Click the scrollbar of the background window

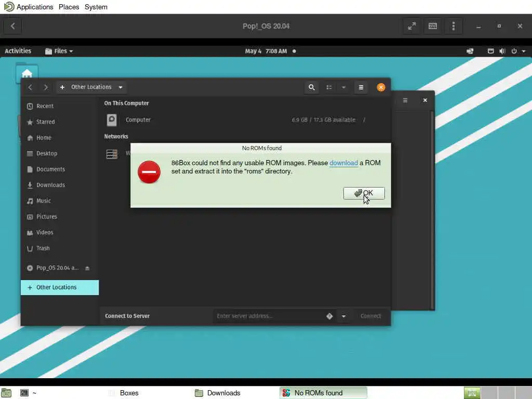point(432,210)
